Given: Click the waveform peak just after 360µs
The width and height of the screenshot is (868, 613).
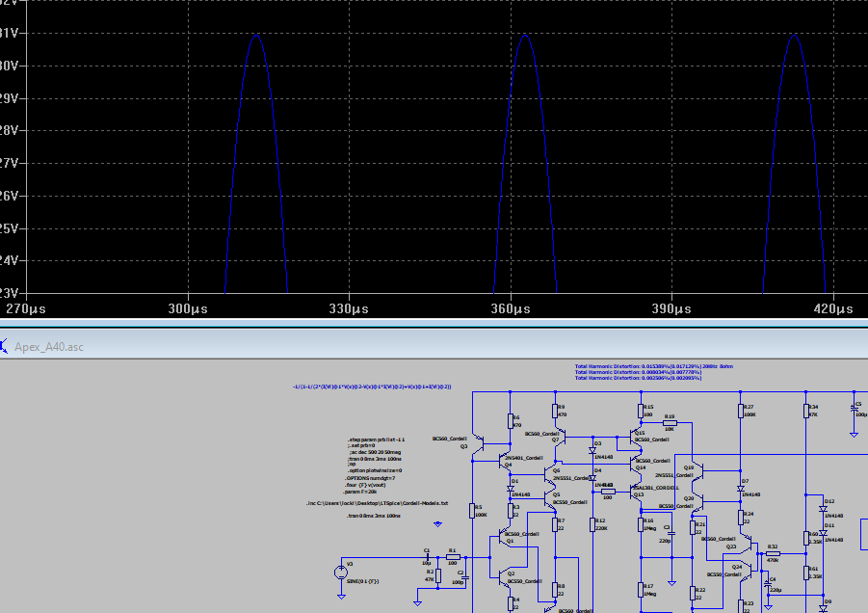Looking at the screenshot, I should 525,36.
